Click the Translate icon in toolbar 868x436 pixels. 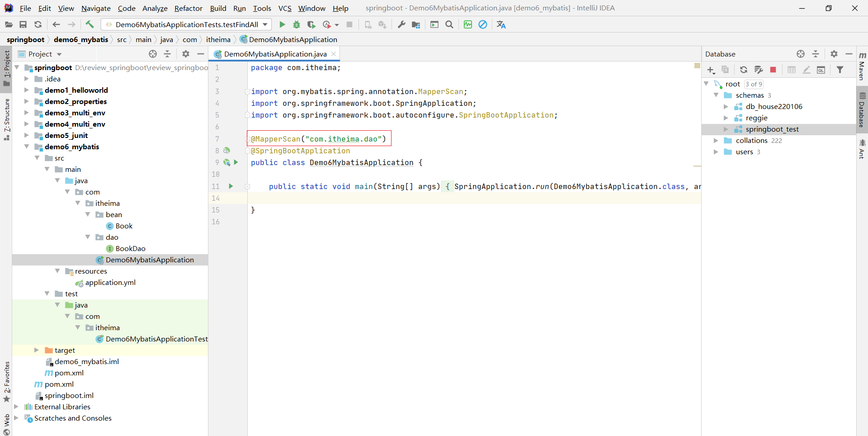(501, 24)
